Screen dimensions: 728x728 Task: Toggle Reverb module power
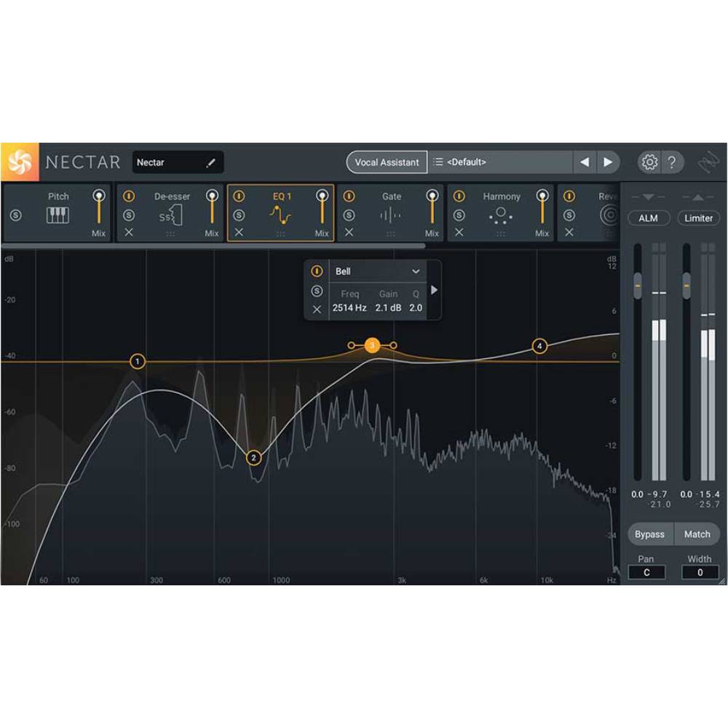[x=569, y=197]
